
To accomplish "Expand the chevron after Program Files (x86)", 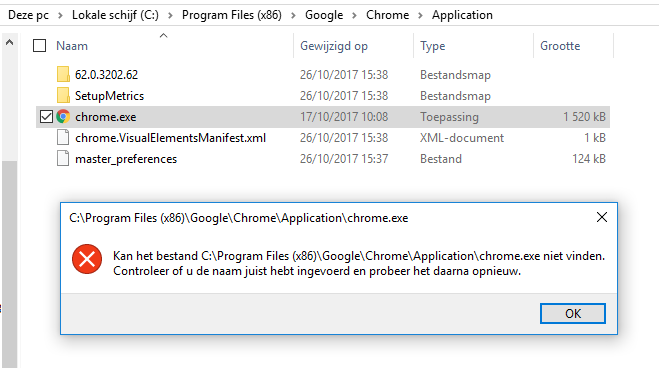I will (293, 16).
